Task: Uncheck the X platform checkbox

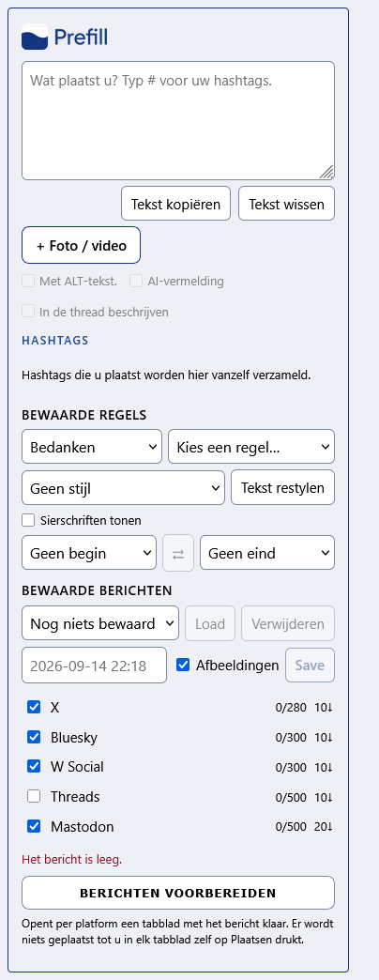Action: [34, 707]
